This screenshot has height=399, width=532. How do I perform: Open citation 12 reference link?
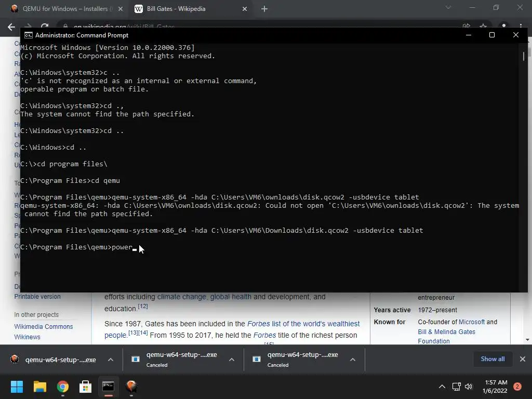142,306
